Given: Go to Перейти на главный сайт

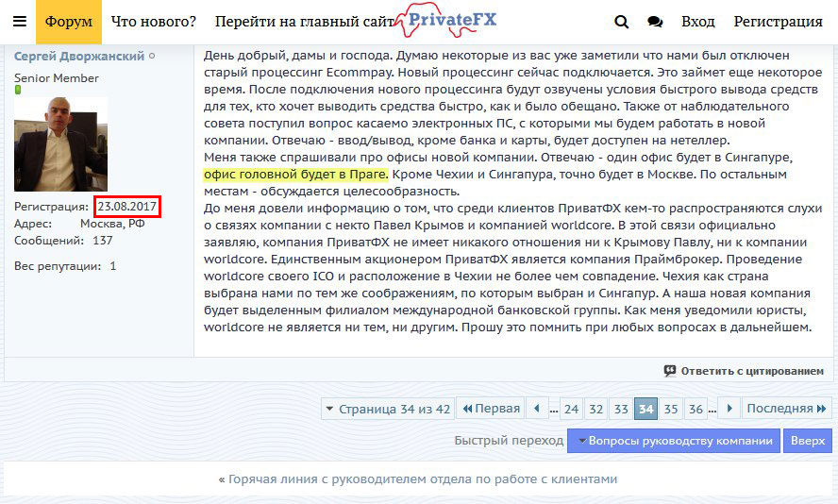Looking at the screenshot, I should 304,22.
